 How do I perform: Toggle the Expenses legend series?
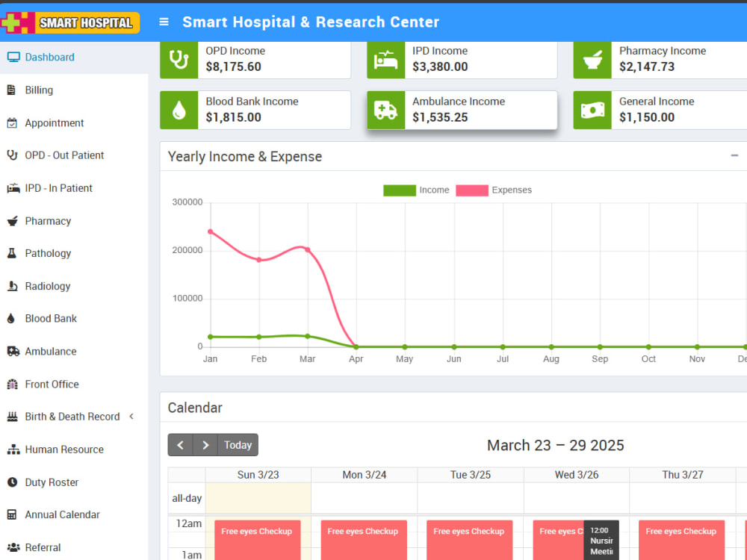pos(494,190)
